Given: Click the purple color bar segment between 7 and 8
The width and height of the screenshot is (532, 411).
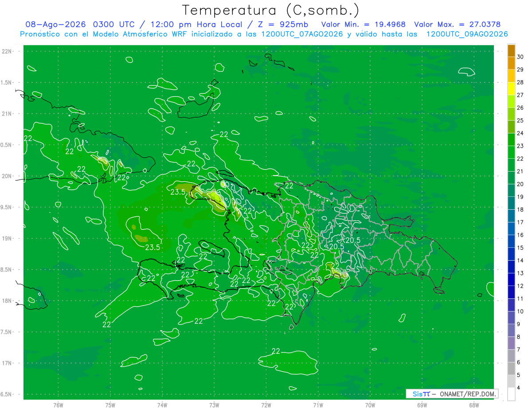Looking at the screenshot, I should pyautogui.click(x=511, y=343).
